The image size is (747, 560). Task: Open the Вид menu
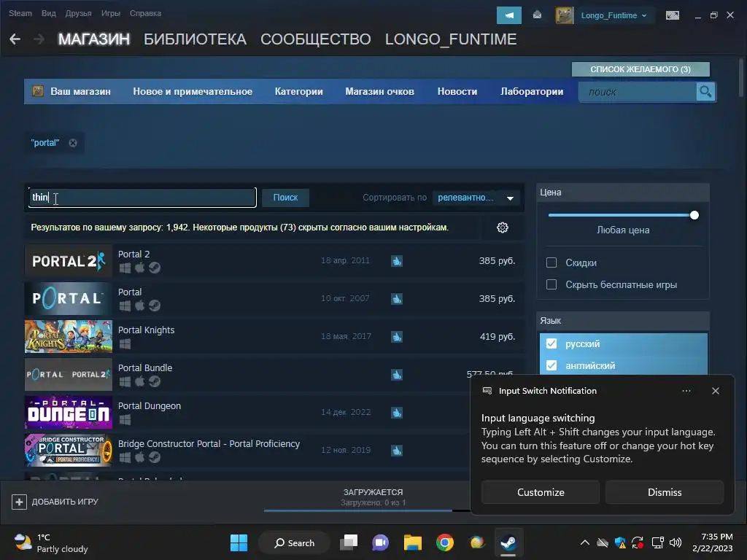(49, 13)
